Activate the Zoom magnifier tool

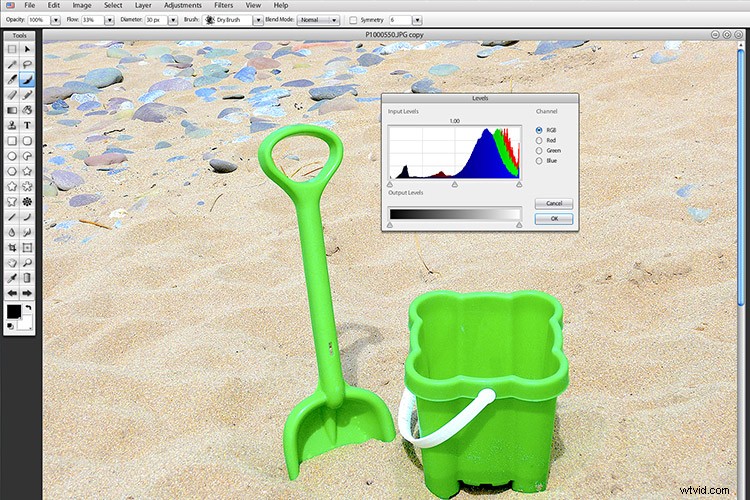pyautogui.click(x=28, y=262)
